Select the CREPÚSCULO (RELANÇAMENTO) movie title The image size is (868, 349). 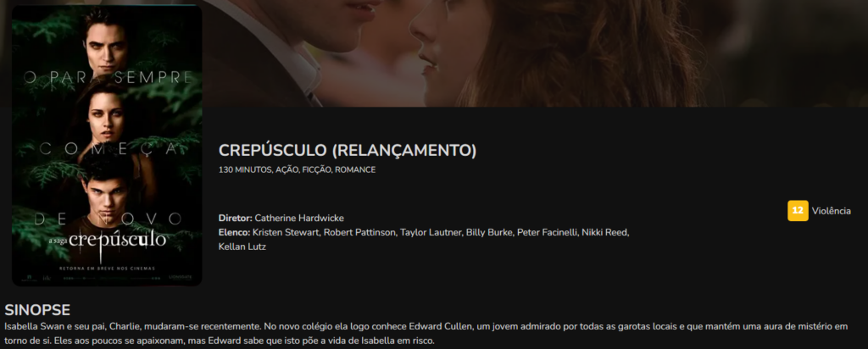348,151
